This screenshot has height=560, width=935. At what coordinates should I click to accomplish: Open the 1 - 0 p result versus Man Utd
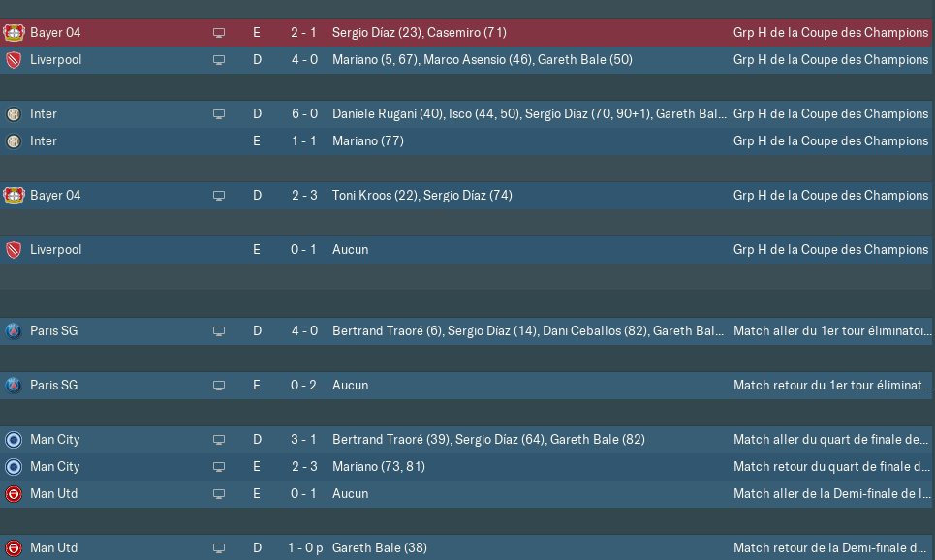tap(304, 548)
